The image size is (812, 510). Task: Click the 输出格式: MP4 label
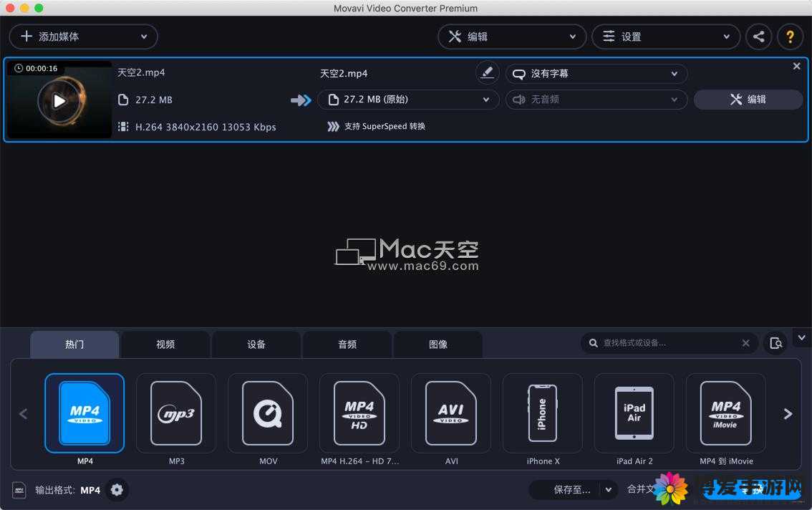(68, 491)
